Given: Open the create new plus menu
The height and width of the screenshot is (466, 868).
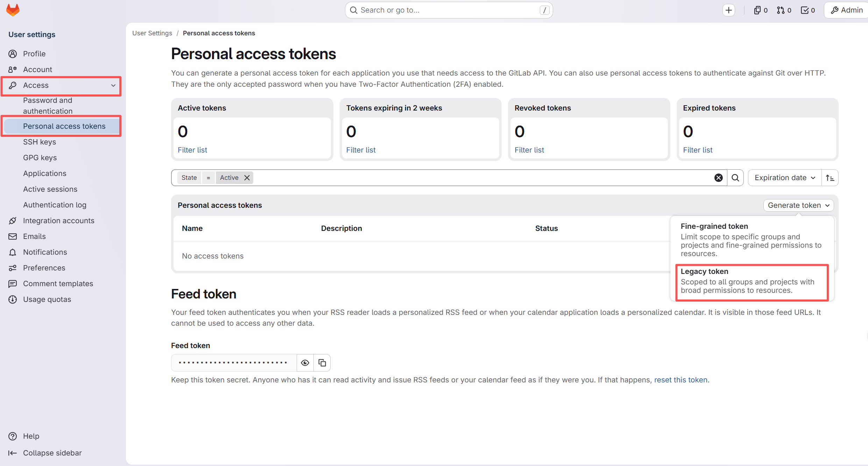Looking at the screenshot, I should click(x=729, y=10).
